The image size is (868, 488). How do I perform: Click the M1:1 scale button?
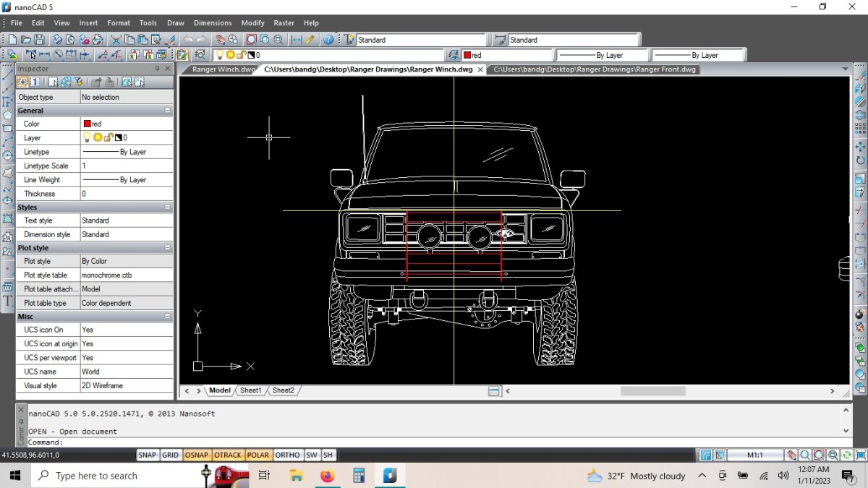click(x=755, y=455)
